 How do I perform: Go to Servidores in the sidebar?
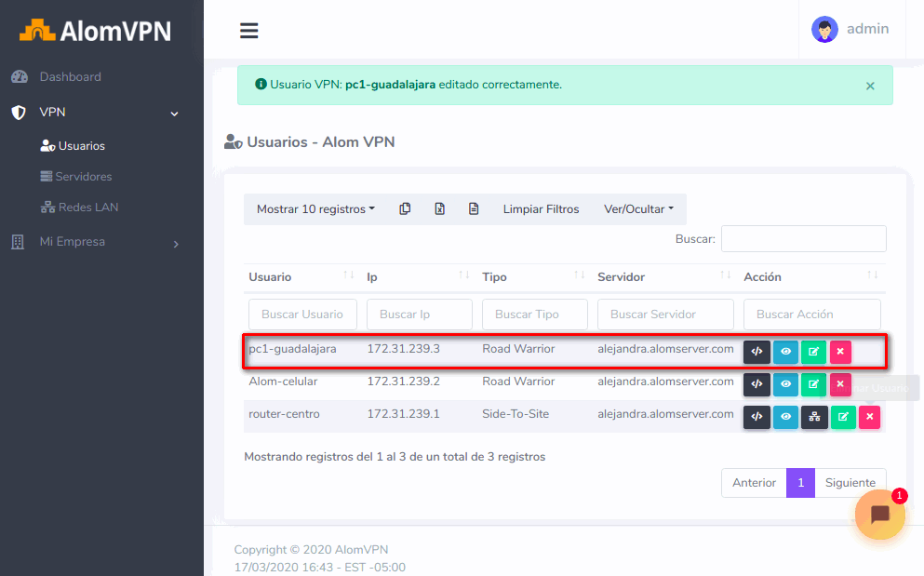(83, 177)
